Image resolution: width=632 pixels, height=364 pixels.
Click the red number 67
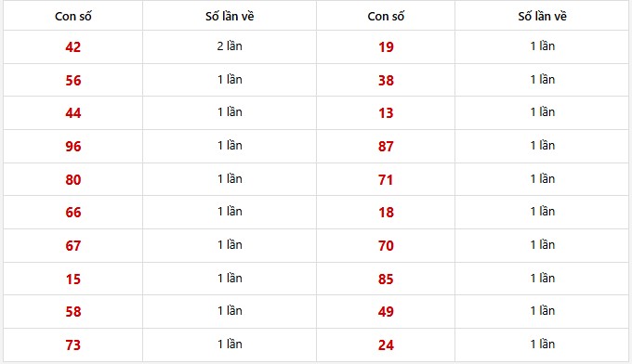tap(72, 246)
